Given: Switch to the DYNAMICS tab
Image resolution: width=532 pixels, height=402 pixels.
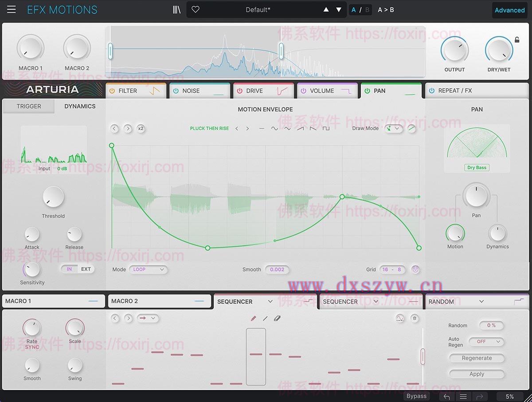Looking at the screenshot, I should 80,106.
